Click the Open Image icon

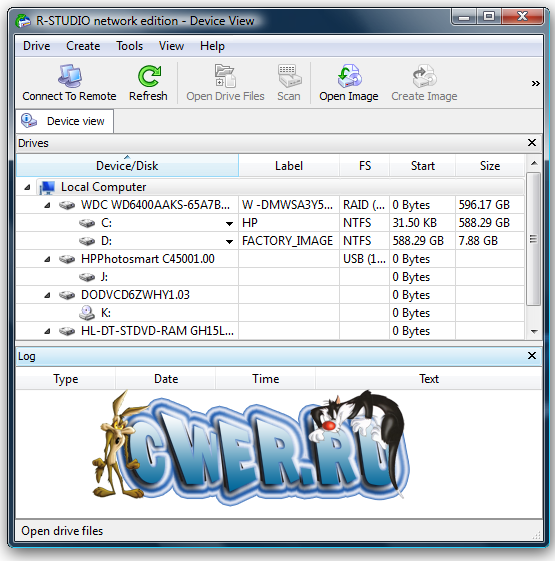[x=349, y=76]
